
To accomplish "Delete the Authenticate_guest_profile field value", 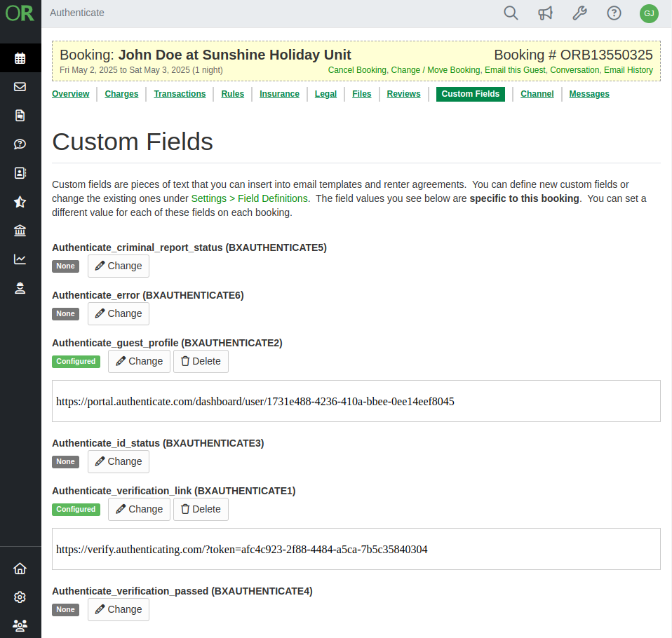I will 201,361.
